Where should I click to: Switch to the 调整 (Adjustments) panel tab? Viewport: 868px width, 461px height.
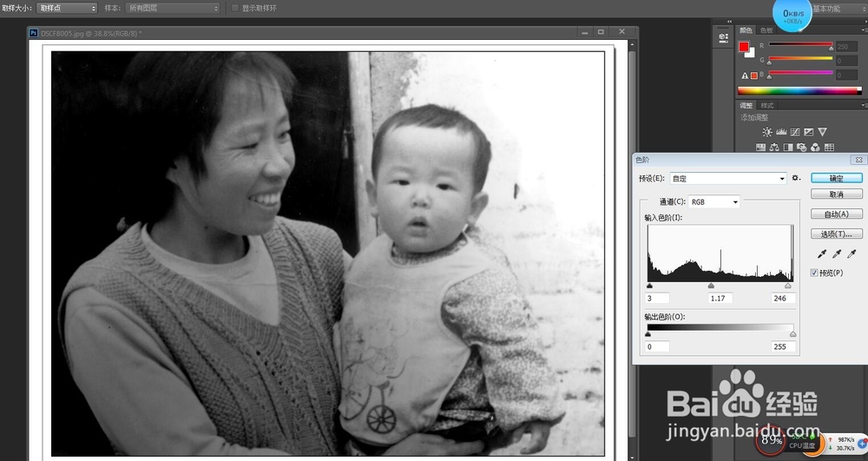(746, 105)
